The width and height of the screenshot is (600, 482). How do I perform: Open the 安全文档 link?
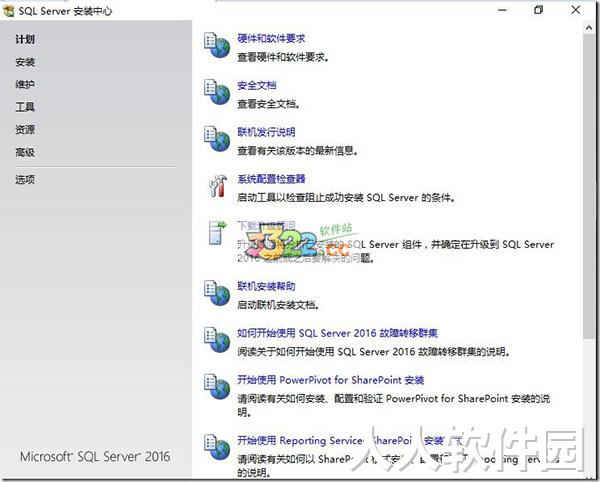[x=256, y=85]
